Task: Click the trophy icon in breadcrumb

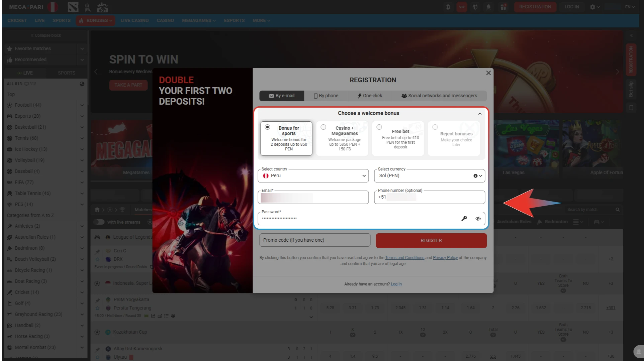Action: (x=122, y=210)
